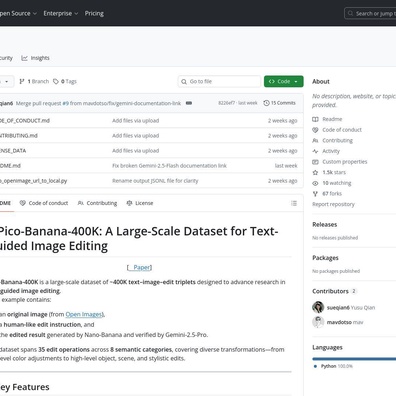The width and height of the screenshot is (396, 396).
Task: Open the branch selector dropdown arrow
Action: pos(6,81)
